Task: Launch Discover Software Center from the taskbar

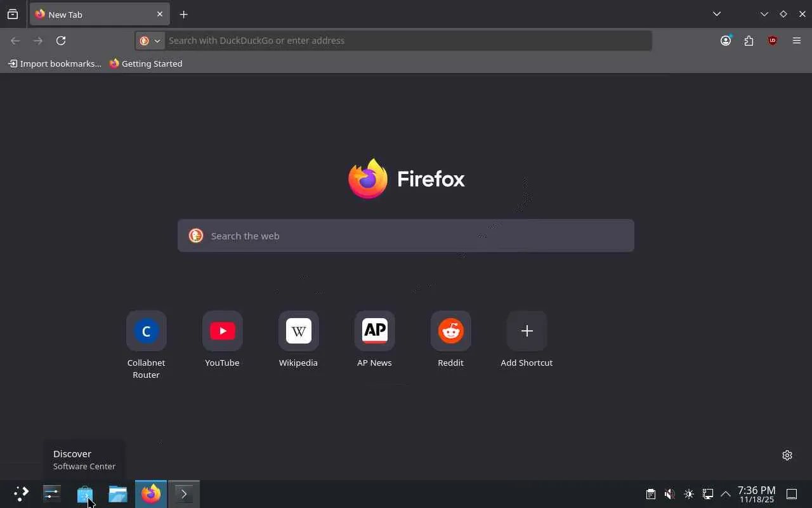Action: (x=85, y=494)
